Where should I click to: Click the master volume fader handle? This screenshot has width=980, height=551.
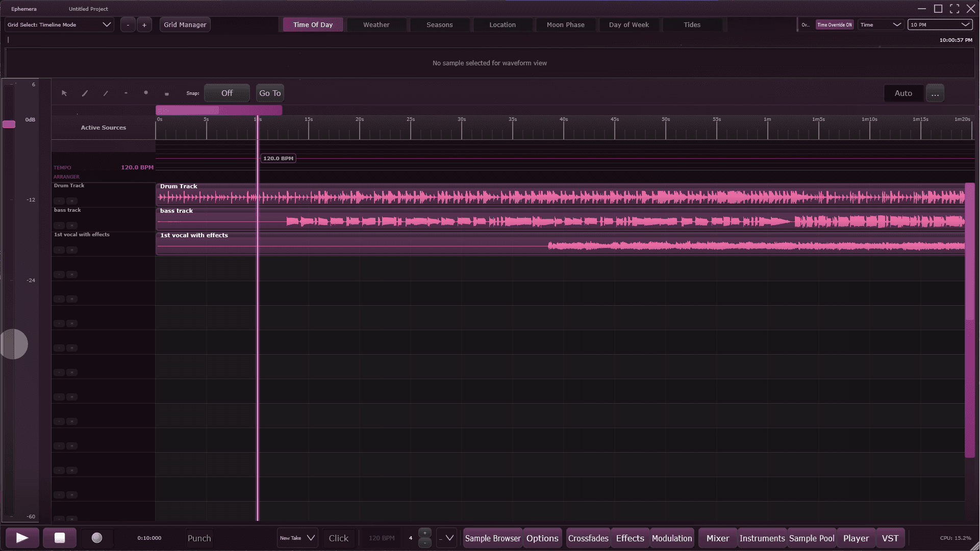(x=9, y=124)
